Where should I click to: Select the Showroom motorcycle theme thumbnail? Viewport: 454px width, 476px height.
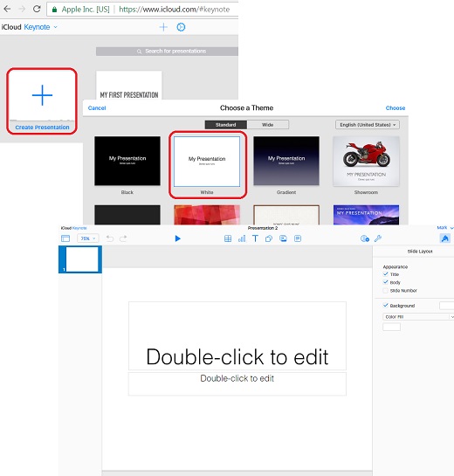point(366,161)
